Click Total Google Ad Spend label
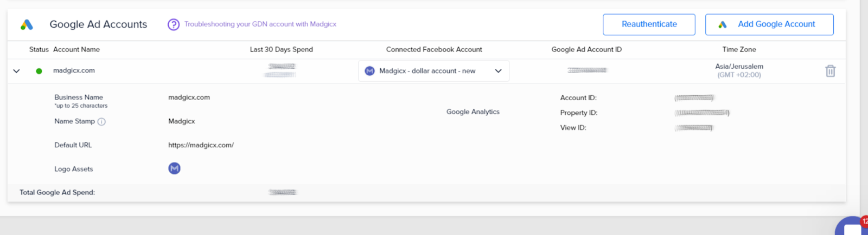This screenshot has height=235, width=868. [x=57, y=192]
